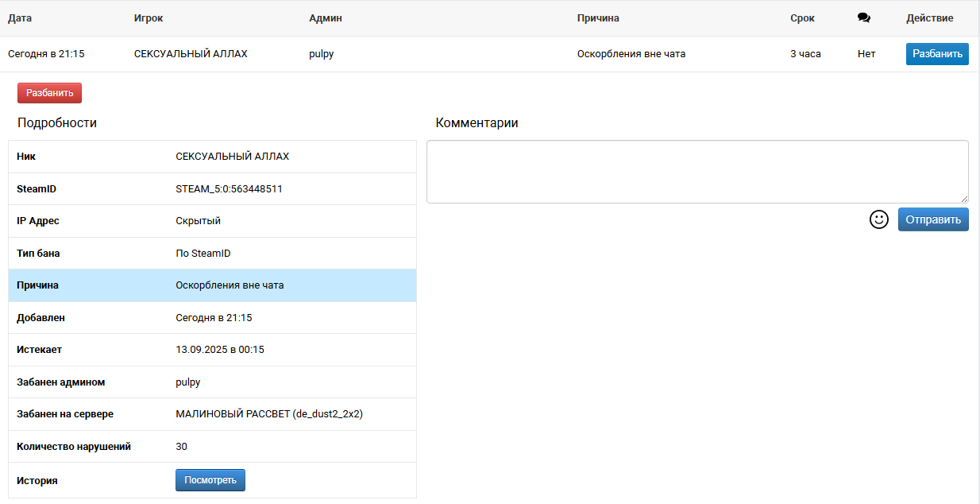Click the Действие column header
Image resolution: width=980 pixels, height=504 pixels.
pos(929,18)
